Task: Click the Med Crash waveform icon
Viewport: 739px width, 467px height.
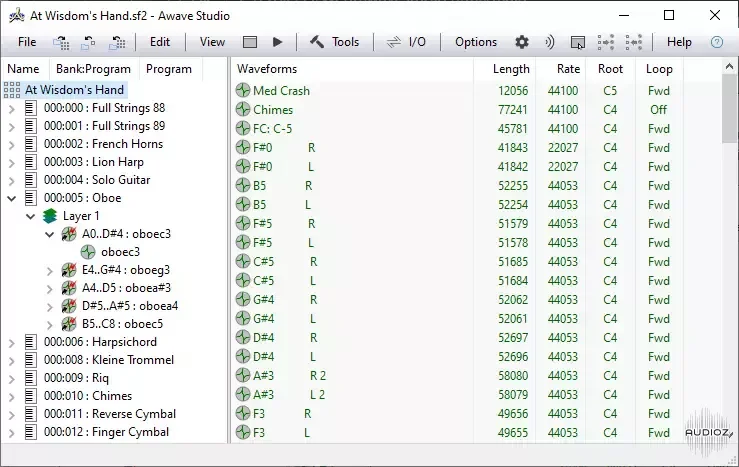Action: click(243, 90)
